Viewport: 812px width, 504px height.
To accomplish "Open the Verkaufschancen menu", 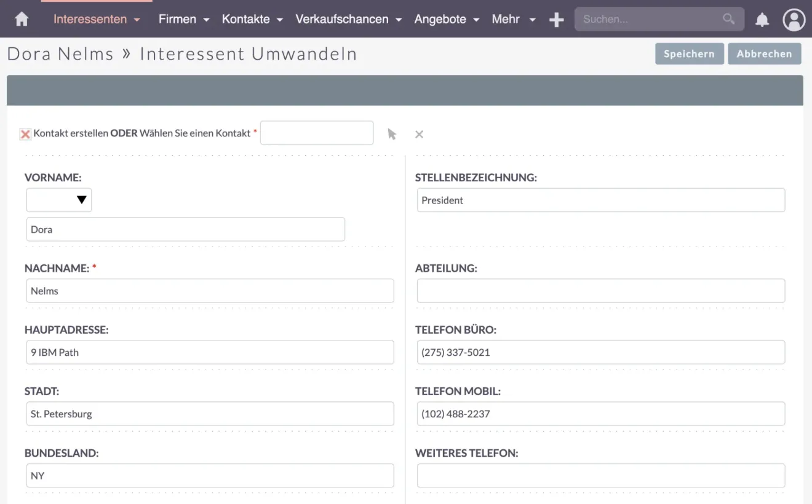I will (x=348, y=19).
